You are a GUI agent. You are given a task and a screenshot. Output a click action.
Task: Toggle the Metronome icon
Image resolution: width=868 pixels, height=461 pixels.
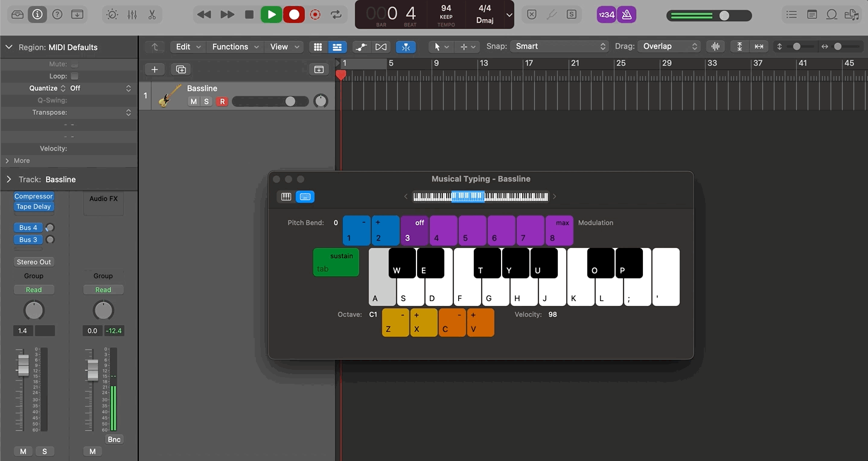pos(627,14)
